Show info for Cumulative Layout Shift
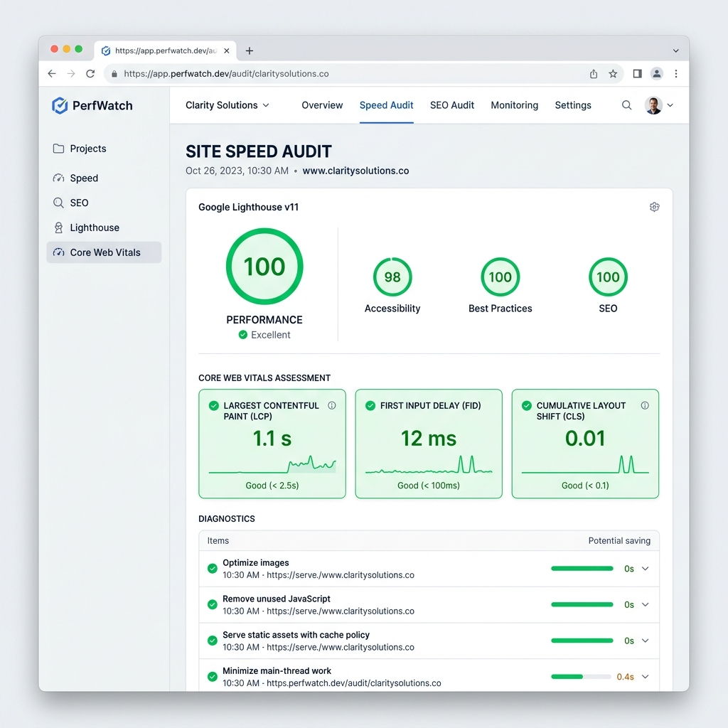The width and height of the screenshot is (728, 728). (645, 405)
